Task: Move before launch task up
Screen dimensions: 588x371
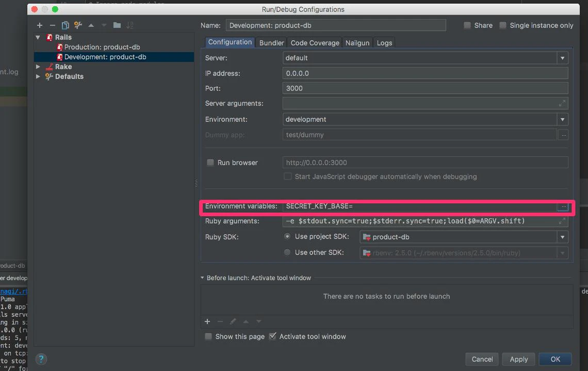Action: tap(246, 321)
